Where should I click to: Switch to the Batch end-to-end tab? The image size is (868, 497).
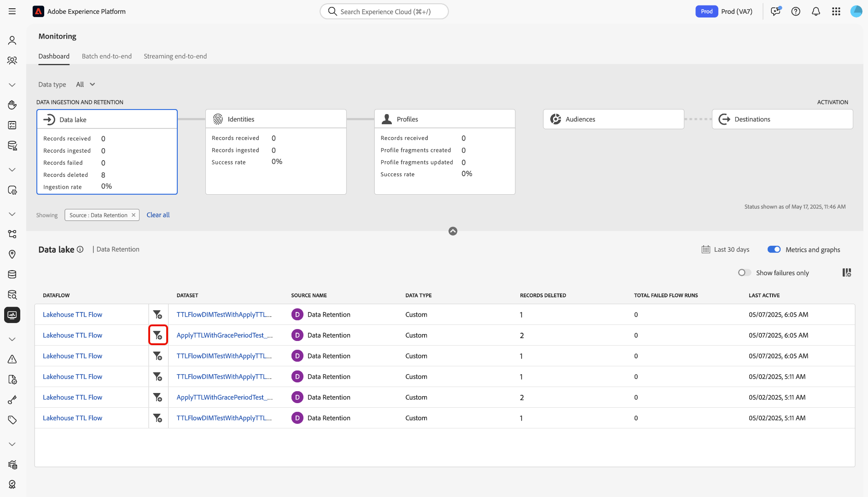(106, 56)
